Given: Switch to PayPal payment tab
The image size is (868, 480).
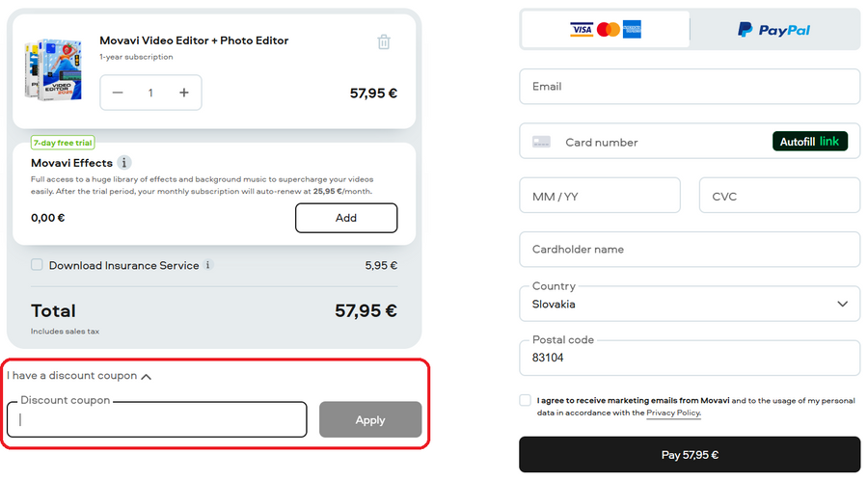Looking at the screenshot, I should (774, 30).
